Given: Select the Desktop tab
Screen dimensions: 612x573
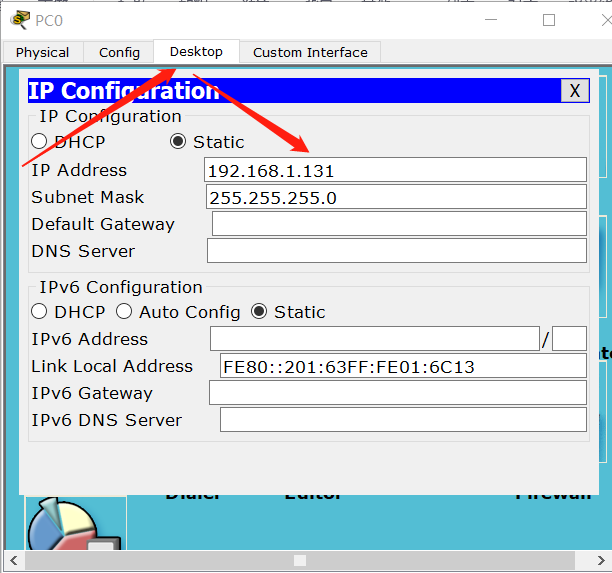Looking at the screenshot, I should [196, 52].
